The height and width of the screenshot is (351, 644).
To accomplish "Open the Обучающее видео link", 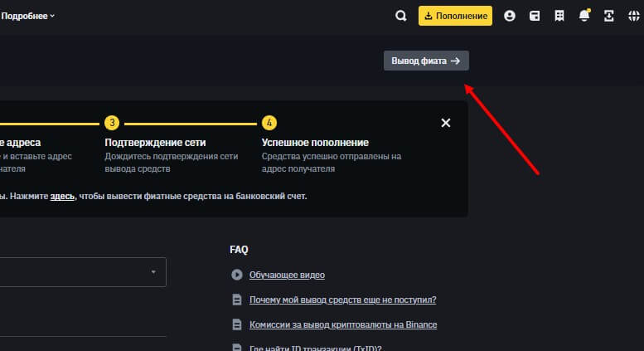I will point(287,275).
